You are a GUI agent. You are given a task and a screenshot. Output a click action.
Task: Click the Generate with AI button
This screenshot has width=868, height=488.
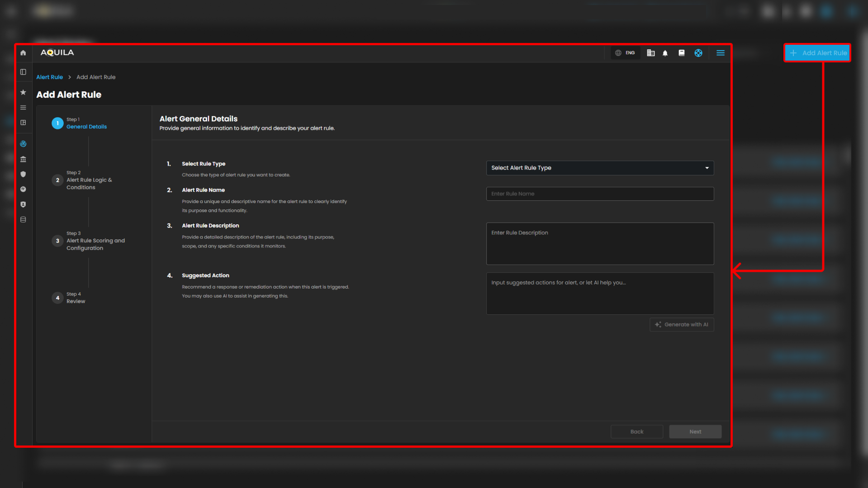tap(682, 325)
